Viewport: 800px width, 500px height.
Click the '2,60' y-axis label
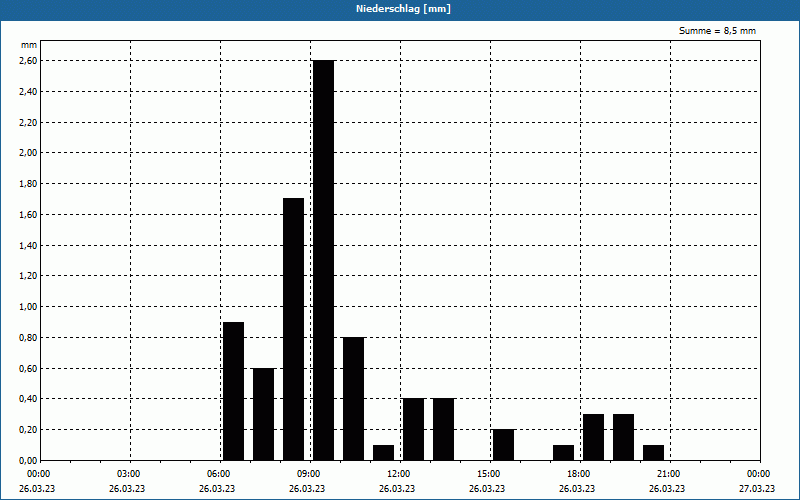pos(29,61)
